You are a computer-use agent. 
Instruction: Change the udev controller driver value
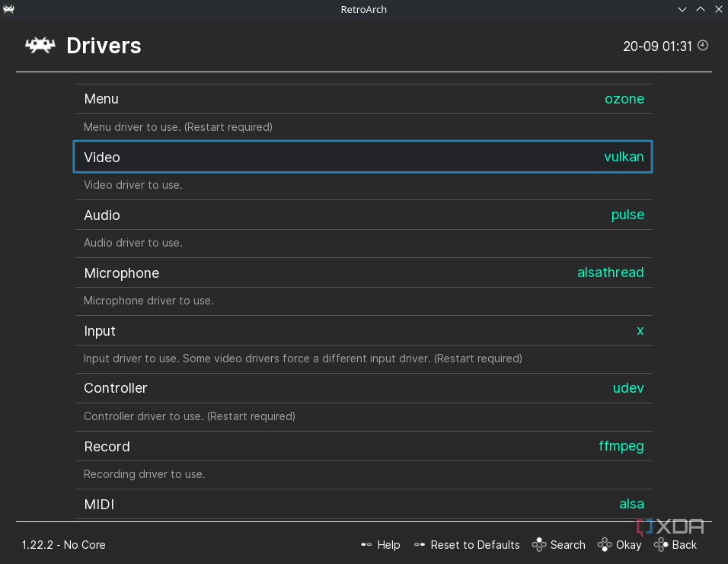[628, 388]
